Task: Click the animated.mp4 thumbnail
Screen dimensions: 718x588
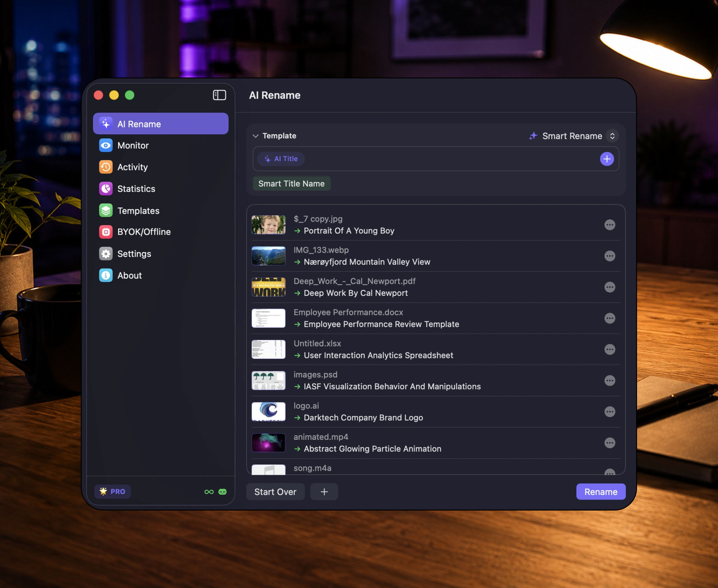Action: pyautogui.click(x=268, y=443)
